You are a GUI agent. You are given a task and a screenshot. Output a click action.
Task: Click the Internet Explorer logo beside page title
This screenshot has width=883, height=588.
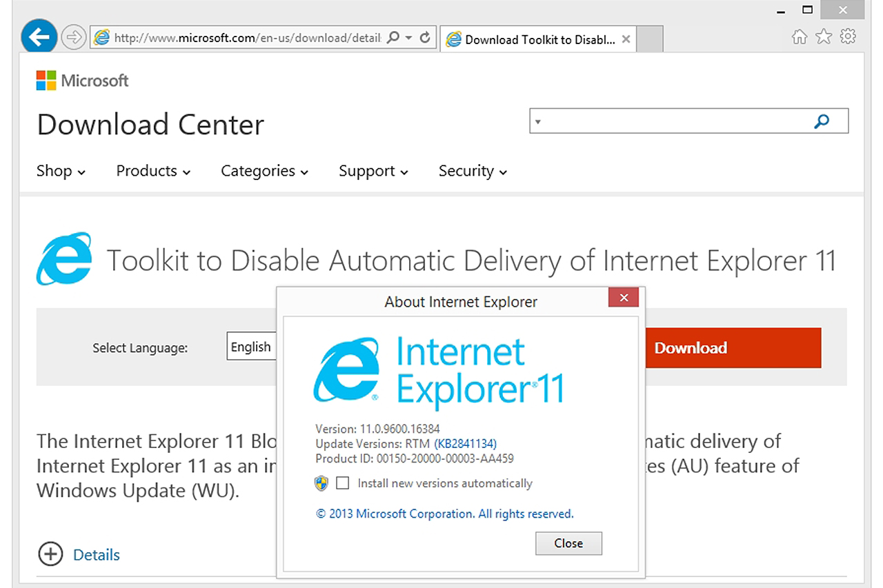point(63,259)
